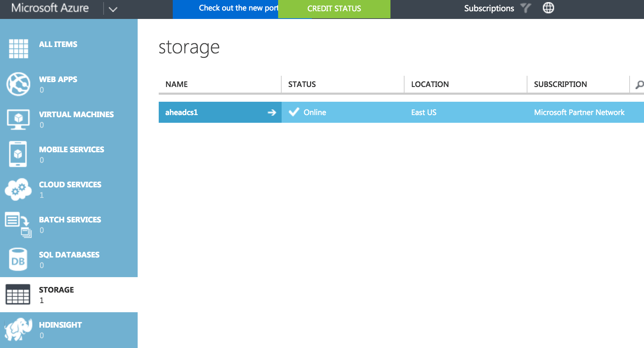Select the All Items grid icon

click(x=18, y=49)
